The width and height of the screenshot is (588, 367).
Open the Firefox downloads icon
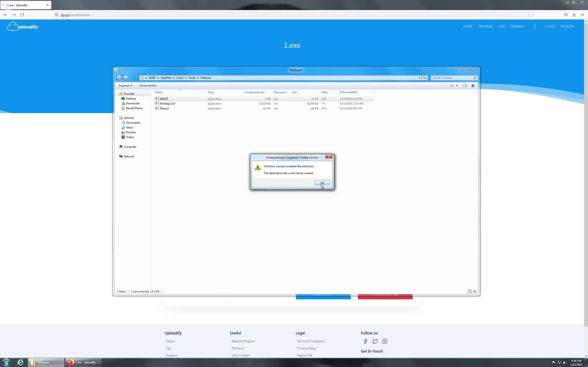(x=574, y=15)
